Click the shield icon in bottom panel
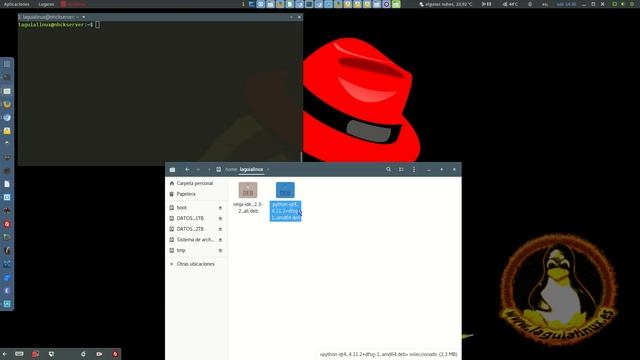 [51, 354]
